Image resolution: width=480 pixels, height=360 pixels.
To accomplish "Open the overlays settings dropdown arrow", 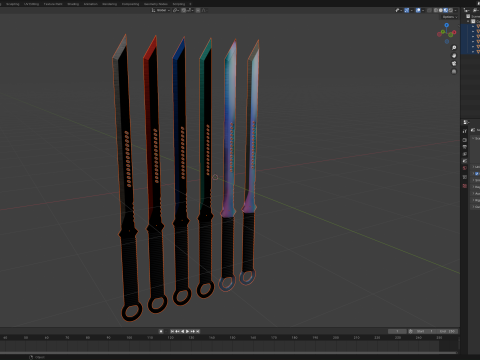I will pos(423,10).
